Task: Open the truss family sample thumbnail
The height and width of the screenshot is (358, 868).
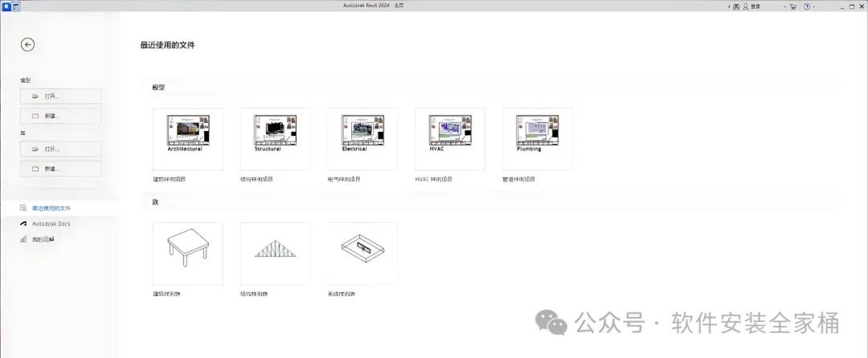Action: (x=275, y=253)
